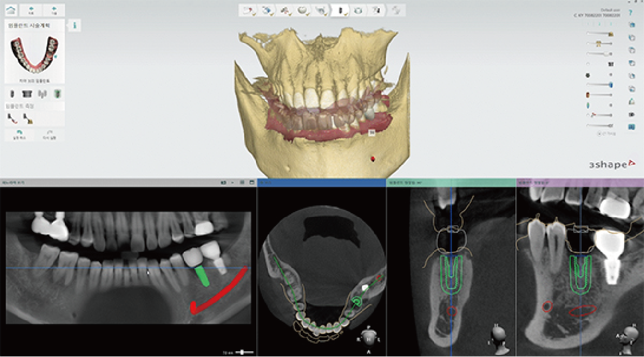Adjust the bottom slider in visibility panel
This screenshot has height=357, width=644.
coord(600,126)
